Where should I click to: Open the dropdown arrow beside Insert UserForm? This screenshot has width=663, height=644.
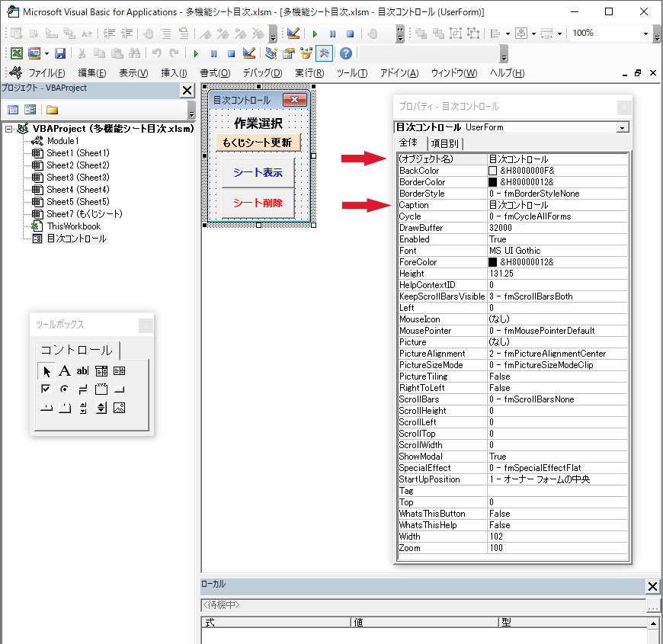pos(46,53)
